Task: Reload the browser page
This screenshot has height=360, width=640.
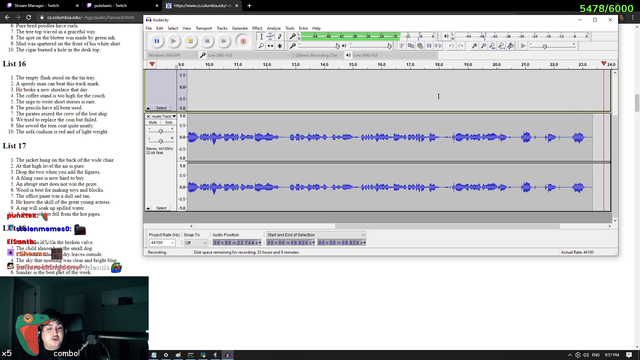Action: 29,18
